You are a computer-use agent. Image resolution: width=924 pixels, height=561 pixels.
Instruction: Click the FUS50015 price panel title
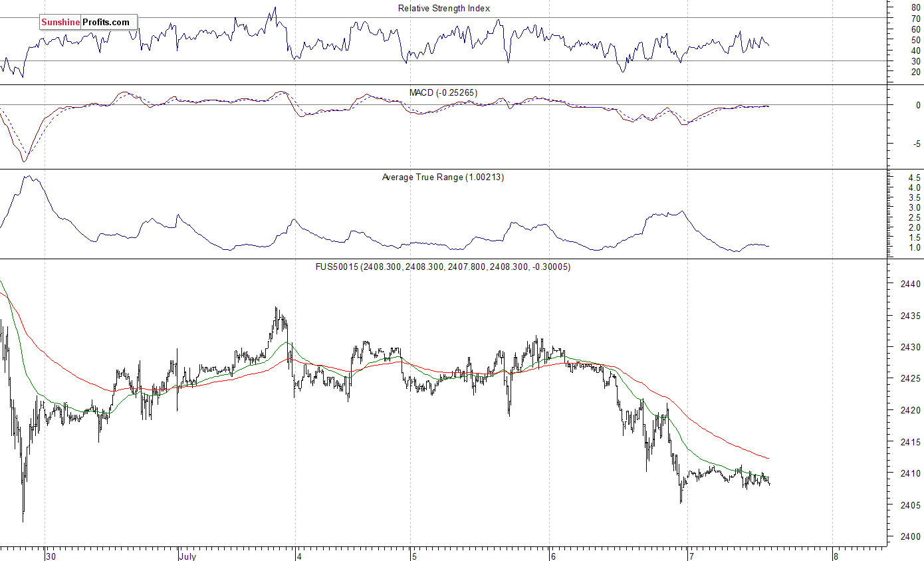pyautogui.click(x=443, y=267)
